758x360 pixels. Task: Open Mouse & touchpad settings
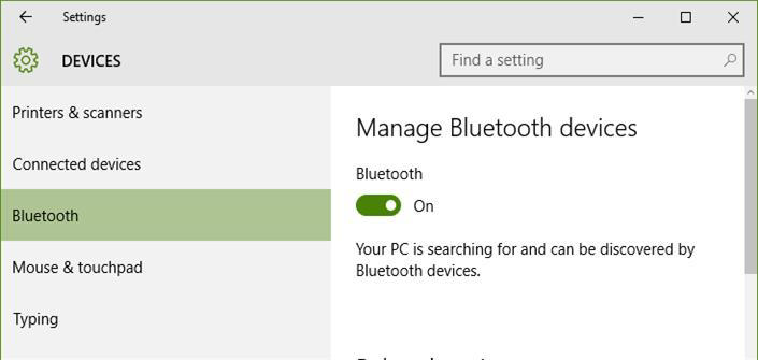coord(166,267)
